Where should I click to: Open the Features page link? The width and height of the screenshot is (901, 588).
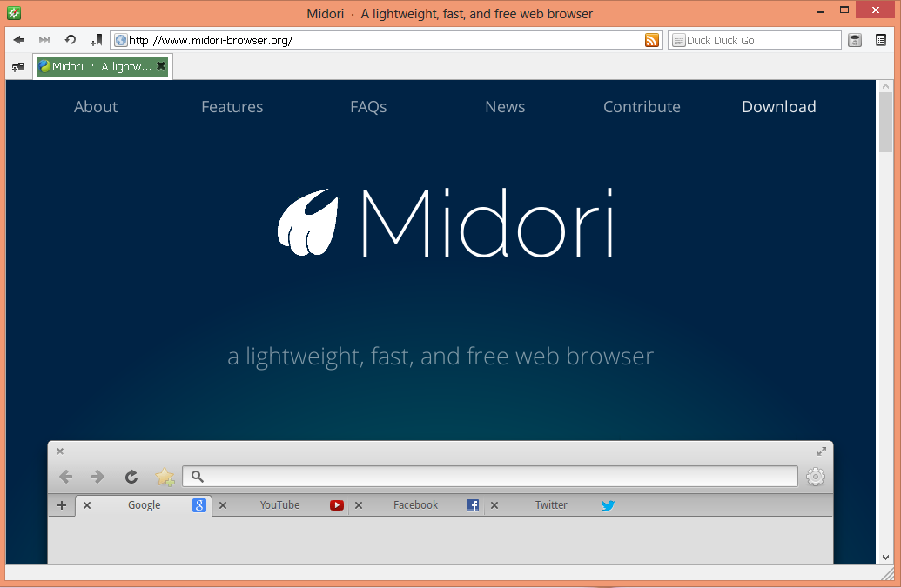click(x=232, y=107)
